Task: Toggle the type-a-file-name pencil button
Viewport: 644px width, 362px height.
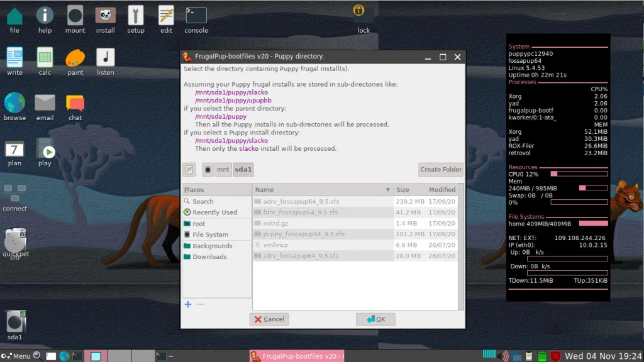Action: click(x=189, y=170)
